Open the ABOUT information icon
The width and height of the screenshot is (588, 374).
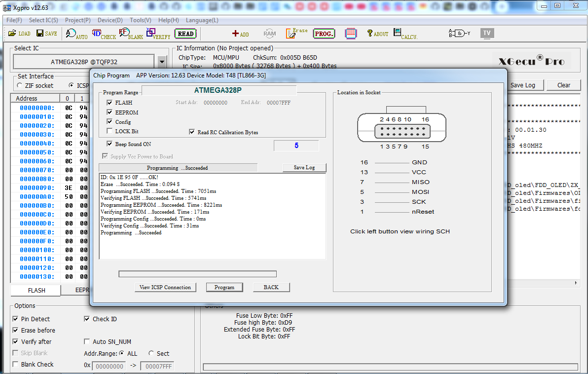[378, 34]
